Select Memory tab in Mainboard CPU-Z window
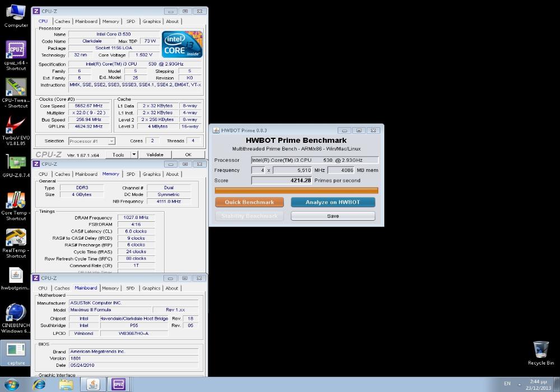 coord(110,288)
